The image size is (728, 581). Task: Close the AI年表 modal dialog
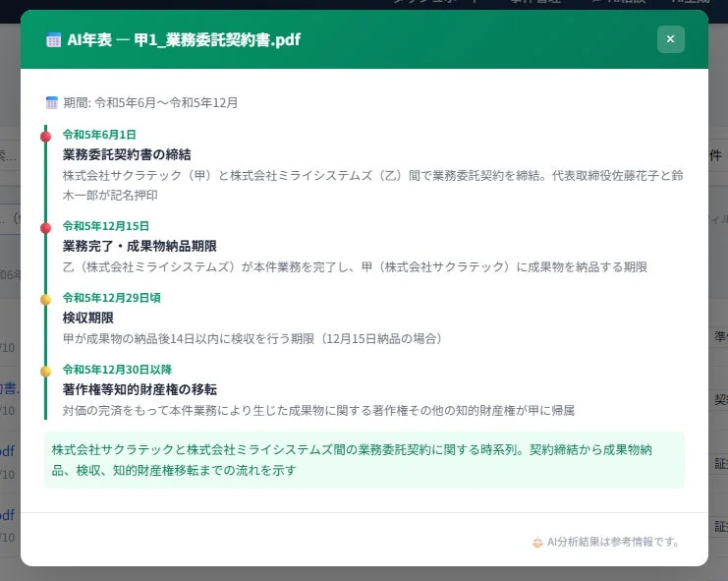(670, 39)
